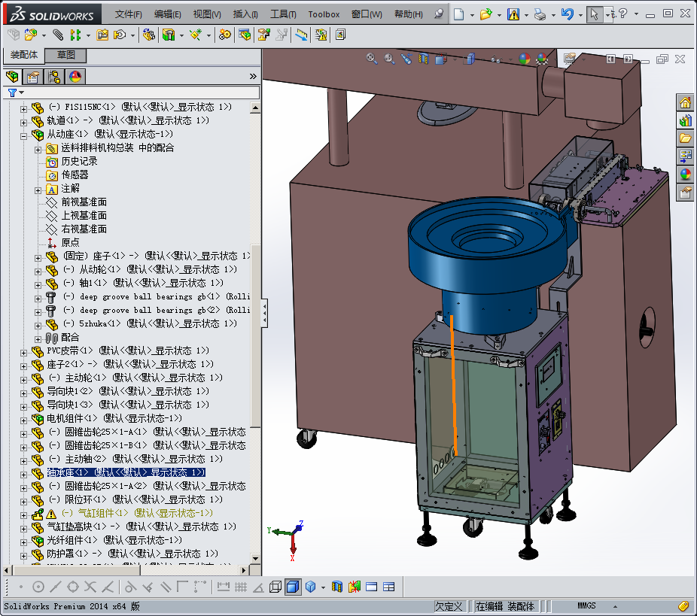Expand the 电机组件<1> tree node
Viewport: 697px width, 616px height.
click(23, 420)
